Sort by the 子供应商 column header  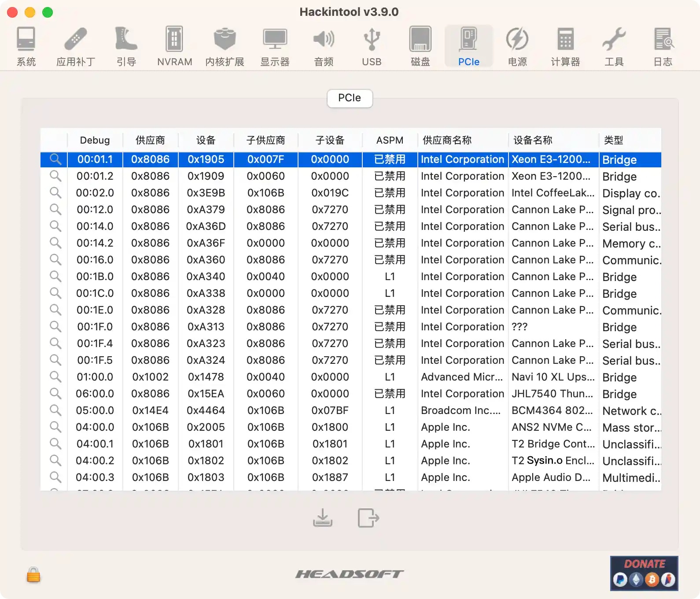(x=265, y=140)
